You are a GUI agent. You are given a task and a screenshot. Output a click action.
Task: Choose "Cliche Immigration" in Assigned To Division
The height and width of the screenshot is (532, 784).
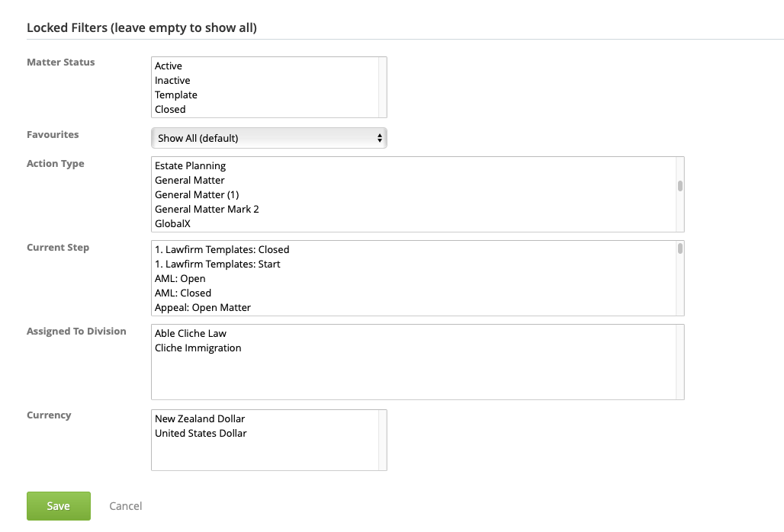[198, 348]
